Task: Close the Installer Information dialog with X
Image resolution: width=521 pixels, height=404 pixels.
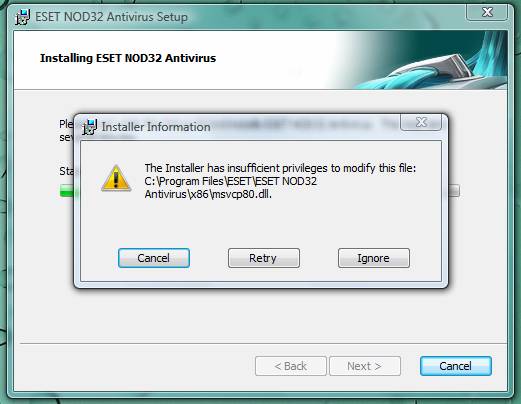Action: pos(421,122)
